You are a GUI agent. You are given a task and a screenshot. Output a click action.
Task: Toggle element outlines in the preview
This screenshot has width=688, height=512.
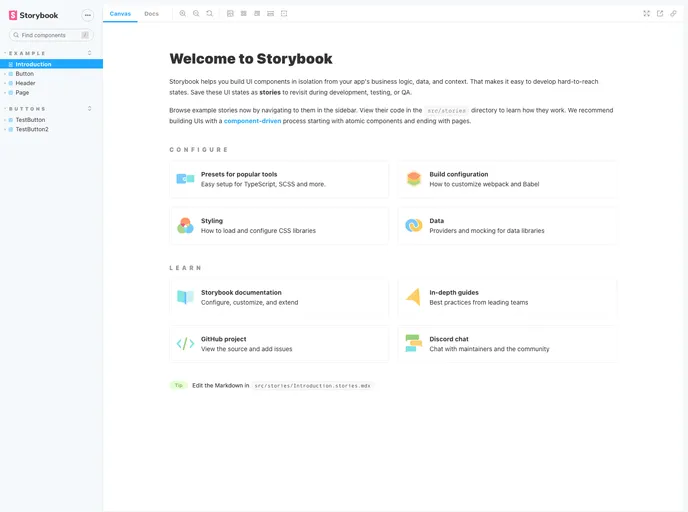(x=284, y=14)
